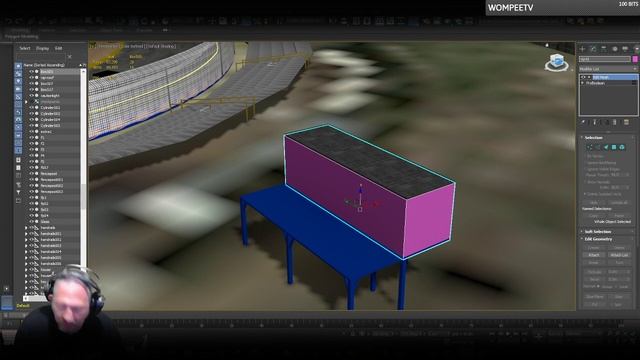Viewport: 640px width, 360px height.
Task: Select Polygon sub-object level in Selection rollout
Action: pos(614,147)
